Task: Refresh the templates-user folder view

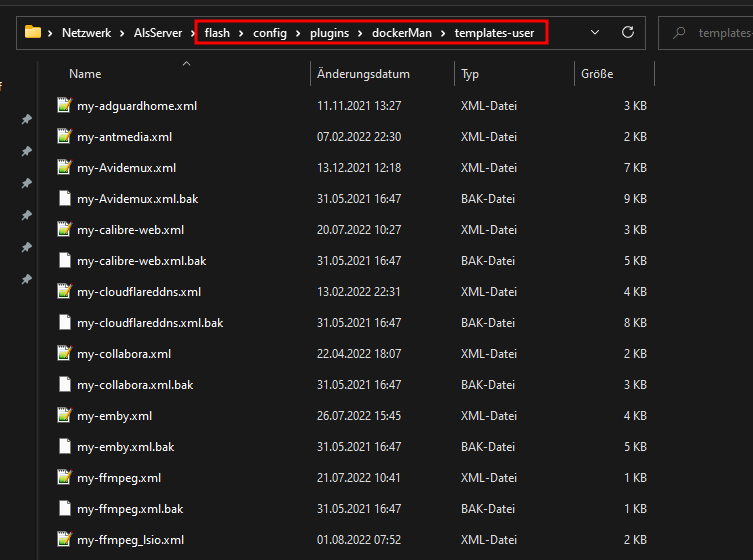Action: click(628, 32)
